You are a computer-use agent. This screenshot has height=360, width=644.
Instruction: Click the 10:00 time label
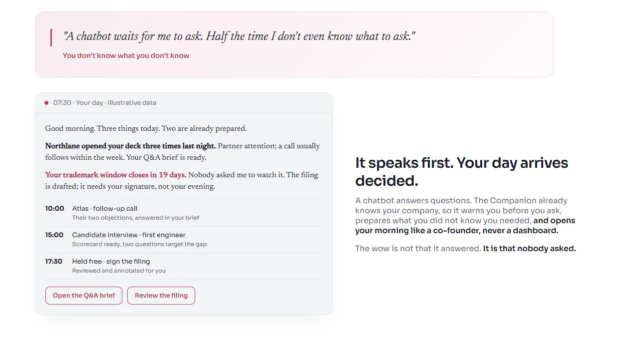coord(55,209)
